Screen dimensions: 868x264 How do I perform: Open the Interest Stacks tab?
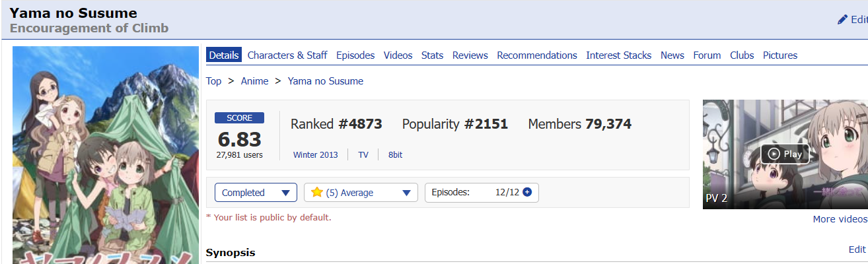[x=619, y=55]
